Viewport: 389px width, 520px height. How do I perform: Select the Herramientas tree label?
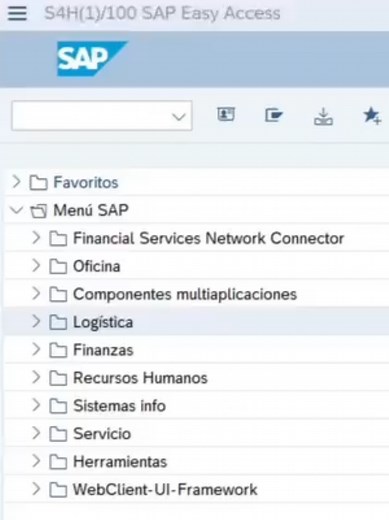120,462
